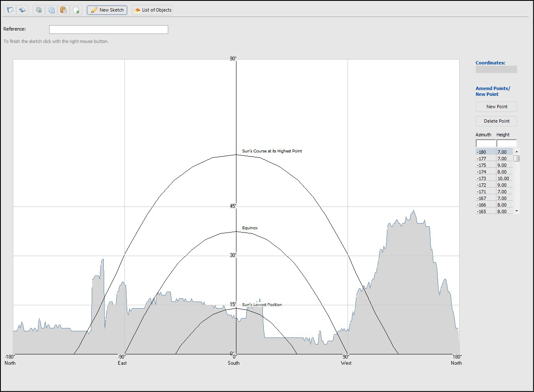Click the stacked copy pages toolbar icon

[x=51, y=10]
